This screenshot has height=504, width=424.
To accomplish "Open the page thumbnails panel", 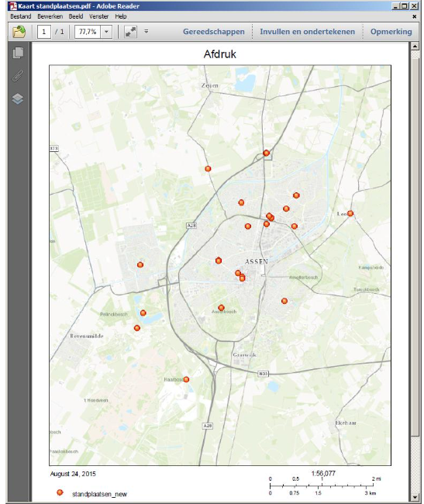I will 18,53.
